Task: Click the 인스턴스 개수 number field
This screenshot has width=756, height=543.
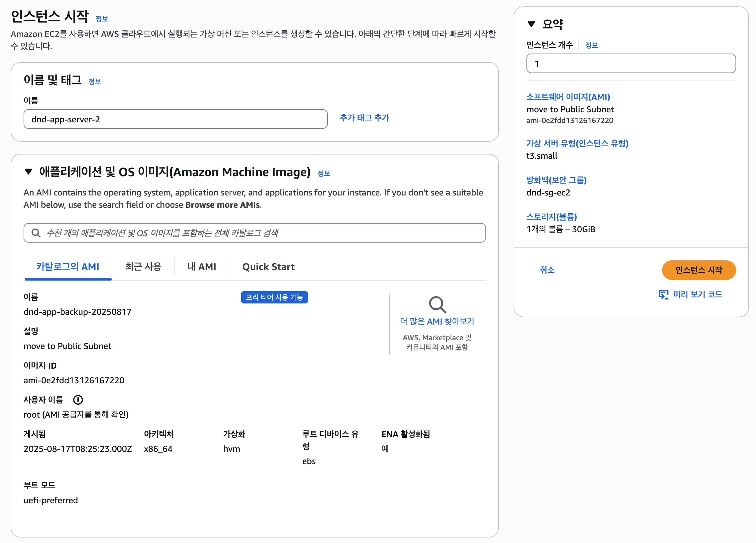Action: tap(631, 64)
